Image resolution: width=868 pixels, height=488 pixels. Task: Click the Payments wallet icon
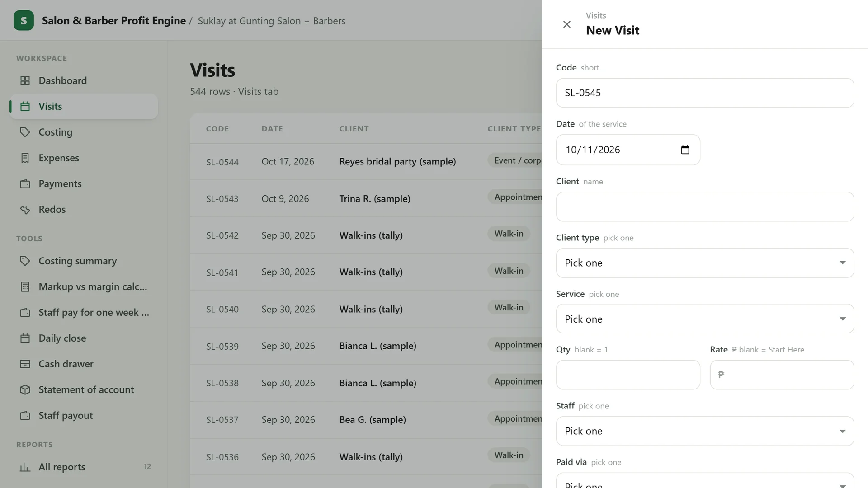[x=25, y=183]
